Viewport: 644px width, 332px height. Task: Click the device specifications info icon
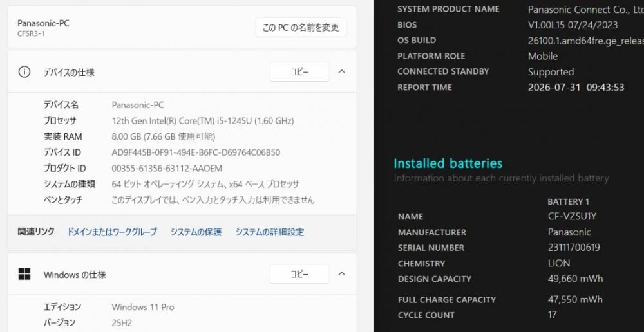[24, 72]
